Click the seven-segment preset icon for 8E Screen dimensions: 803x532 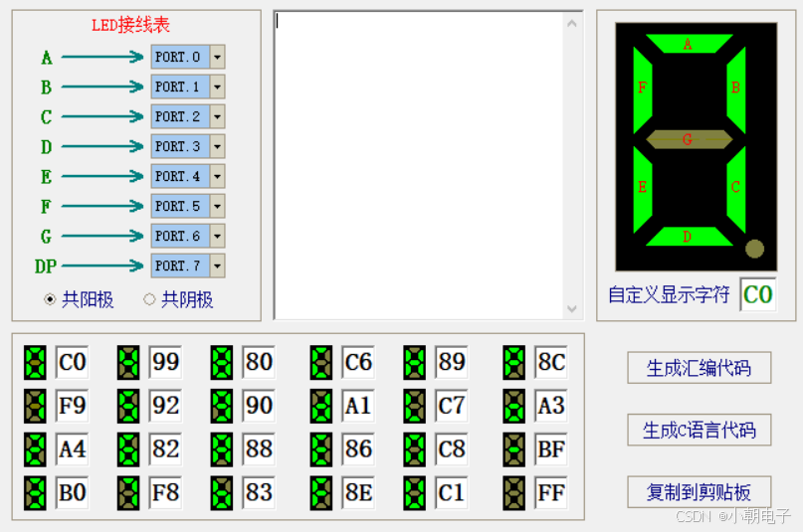pyautogui.click(x=320, y=492)
